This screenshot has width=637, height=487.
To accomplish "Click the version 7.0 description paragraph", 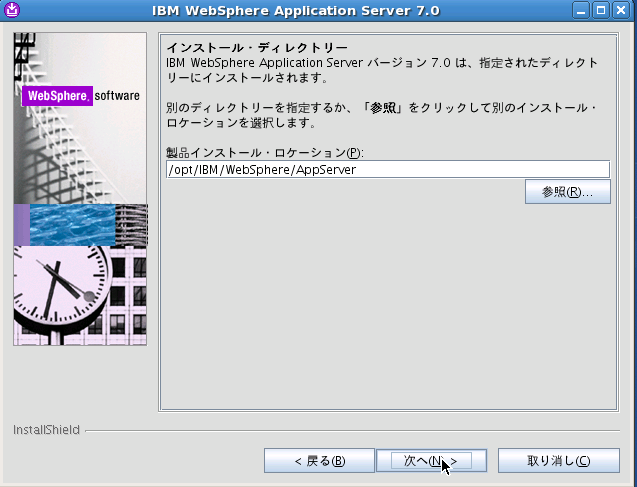I will pos(382,70).
